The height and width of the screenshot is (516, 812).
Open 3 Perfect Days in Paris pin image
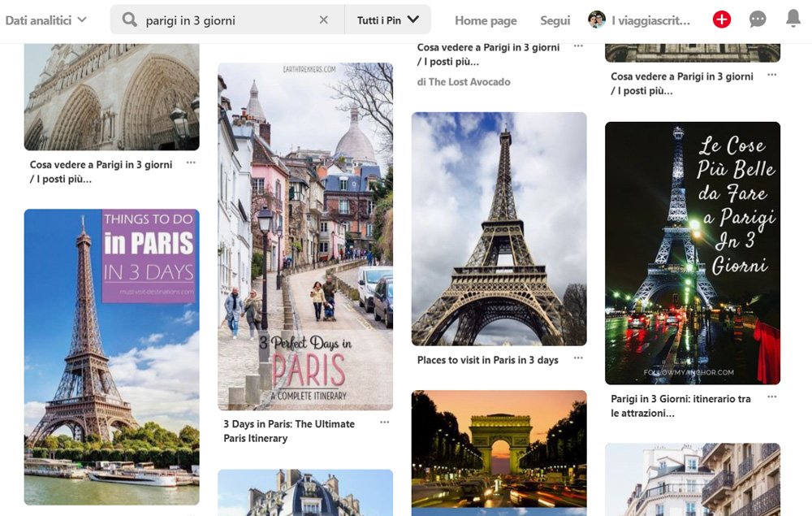tap(305, 236)
